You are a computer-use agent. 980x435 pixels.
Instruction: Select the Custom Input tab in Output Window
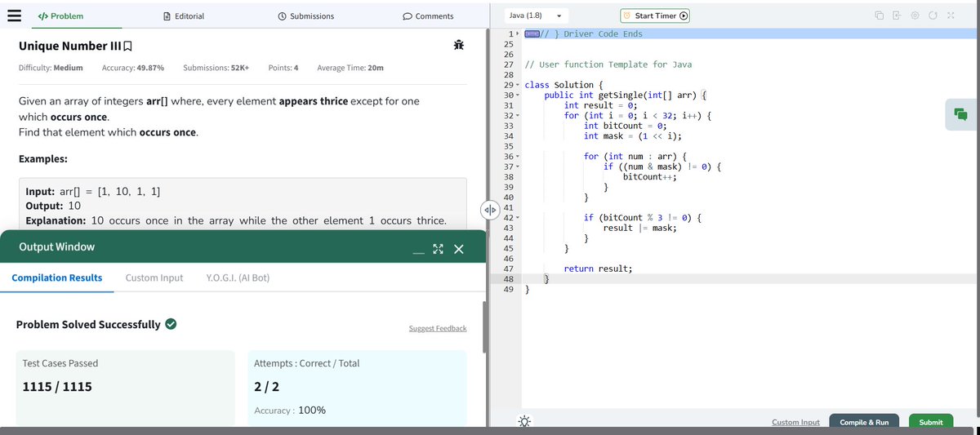pos(154,277)
